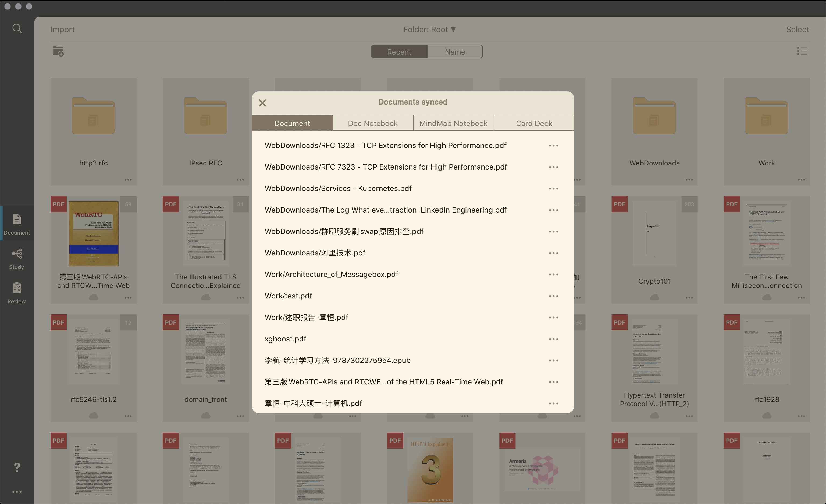Open the Armeria document thumbnail
Viewport: 826px width, 504px height.
click(542, 470)
